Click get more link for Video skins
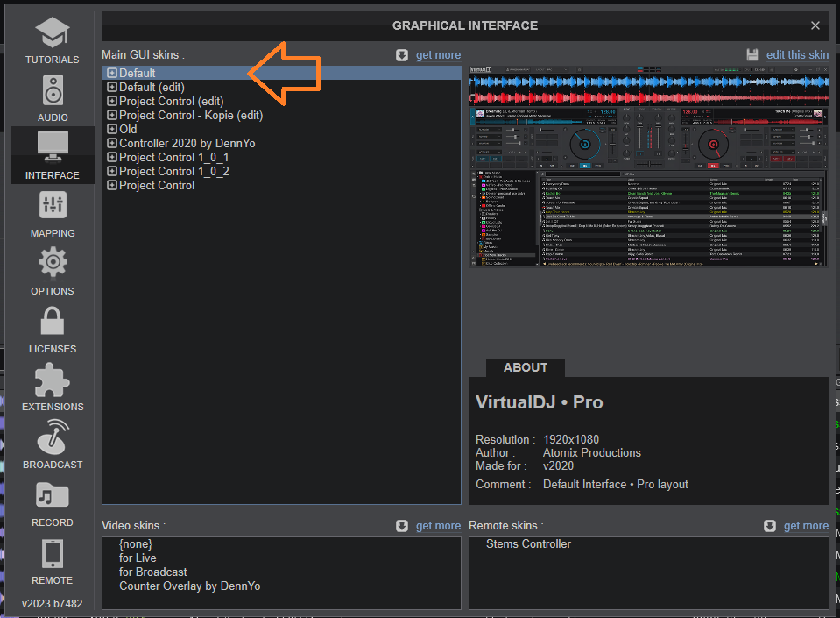This screenshot has height=618, width=840. [438, 526]
